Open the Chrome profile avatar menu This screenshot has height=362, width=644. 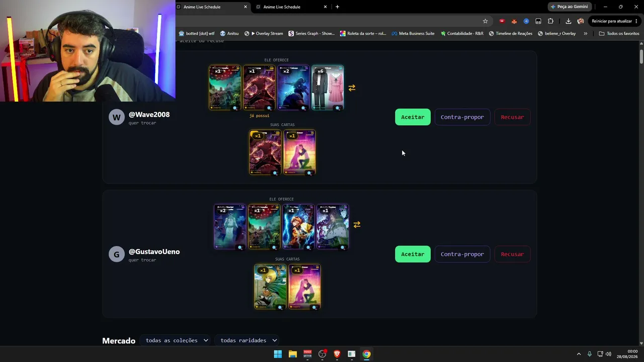(581, 21)
